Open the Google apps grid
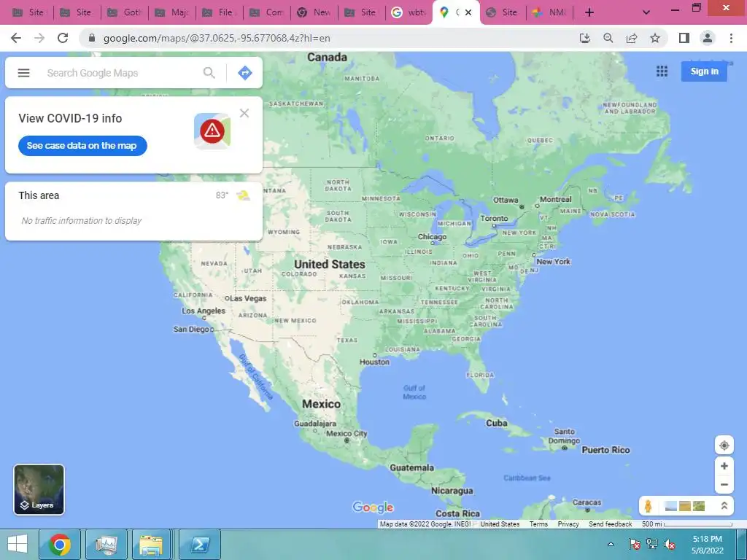Viewport: 747px width, 560px height. tap(662, 71)
